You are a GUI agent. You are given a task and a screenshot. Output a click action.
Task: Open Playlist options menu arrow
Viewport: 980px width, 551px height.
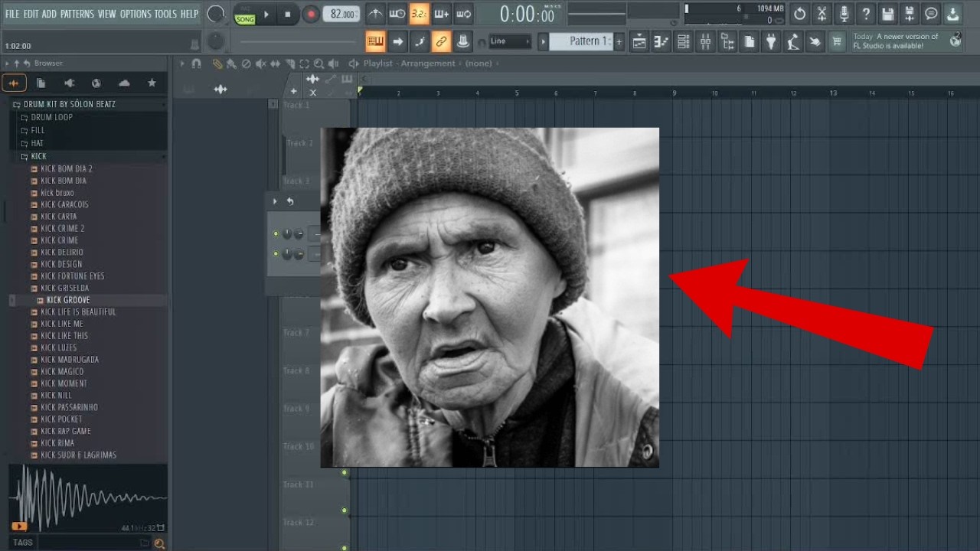(182, 64)
